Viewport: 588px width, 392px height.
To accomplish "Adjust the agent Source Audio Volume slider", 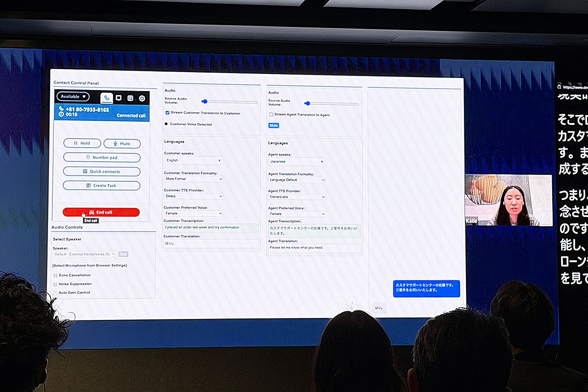I will point(332,103).
